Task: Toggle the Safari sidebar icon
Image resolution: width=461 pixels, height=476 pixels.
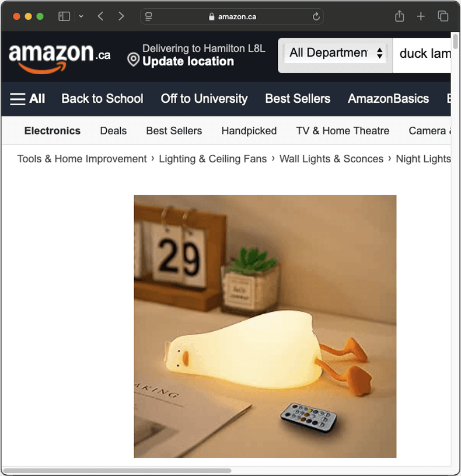Action: click(64, 16)
